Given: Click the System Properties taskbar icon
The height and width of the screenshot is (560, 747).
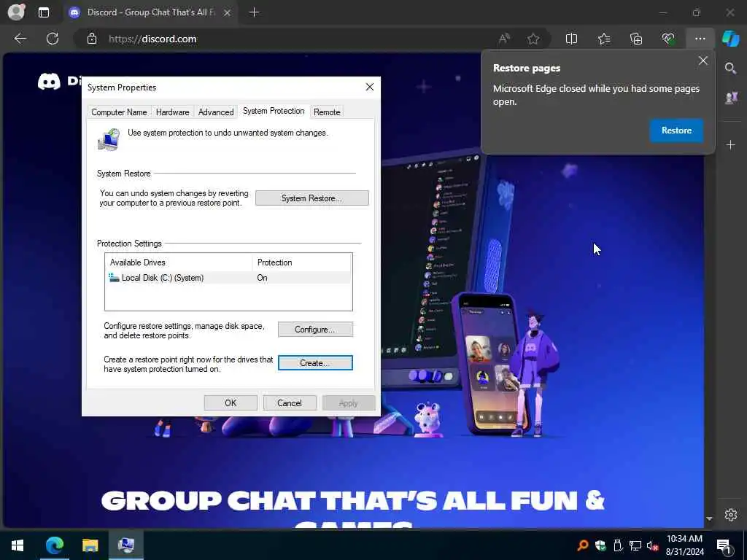Looking at the screenshot, I should pyautogui.click(x=125, y=545).
